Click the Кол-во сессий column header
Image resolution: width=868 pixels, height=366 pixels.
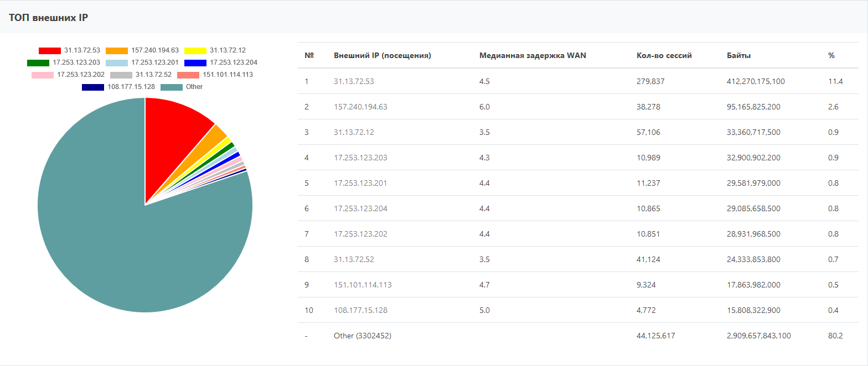(x=664, y=55)
